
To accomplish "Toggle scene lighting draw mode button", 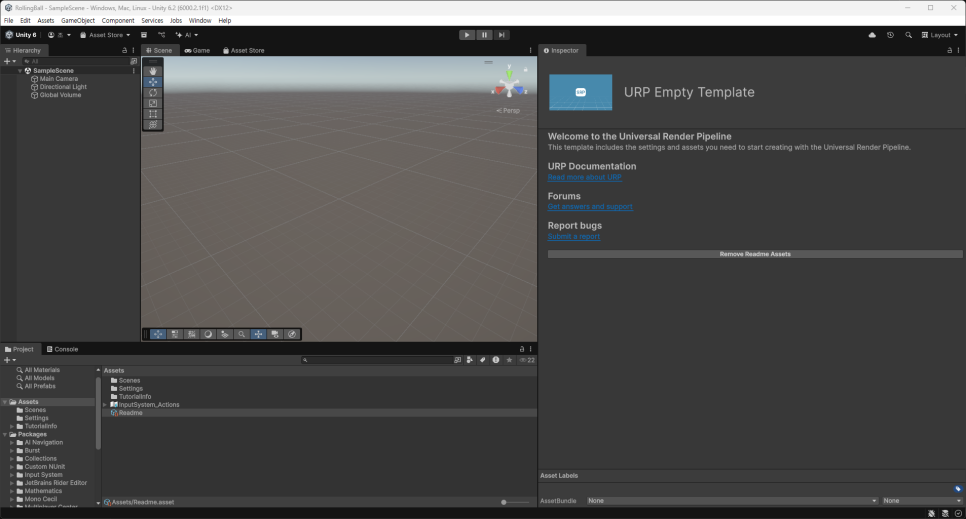I will coord(208,334).
